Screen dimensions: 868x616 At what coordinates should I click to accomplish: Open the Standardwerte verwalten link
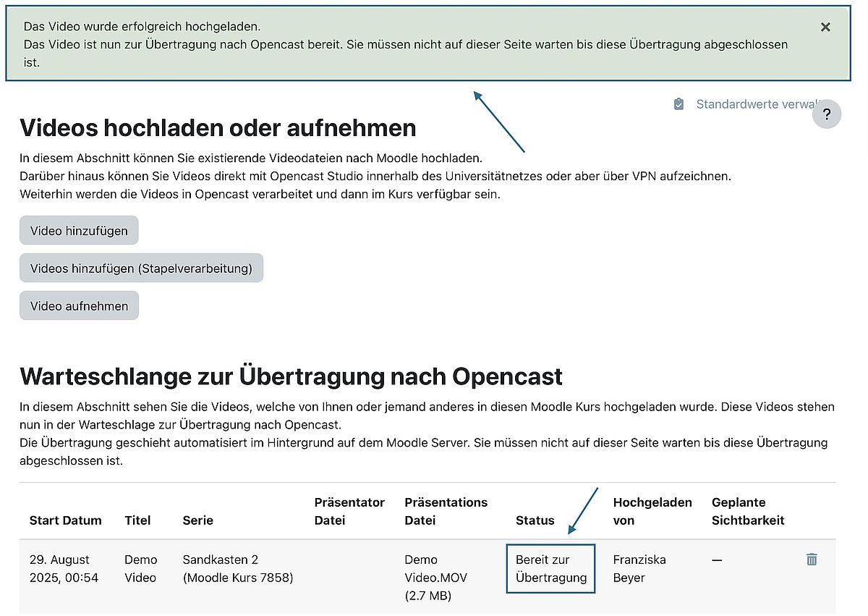757,104
